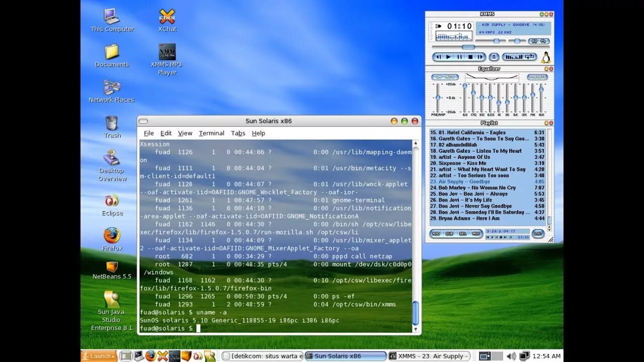Click the XMMS launcher in the taskbar panel

pyautogui.click(x=175, y=356)
